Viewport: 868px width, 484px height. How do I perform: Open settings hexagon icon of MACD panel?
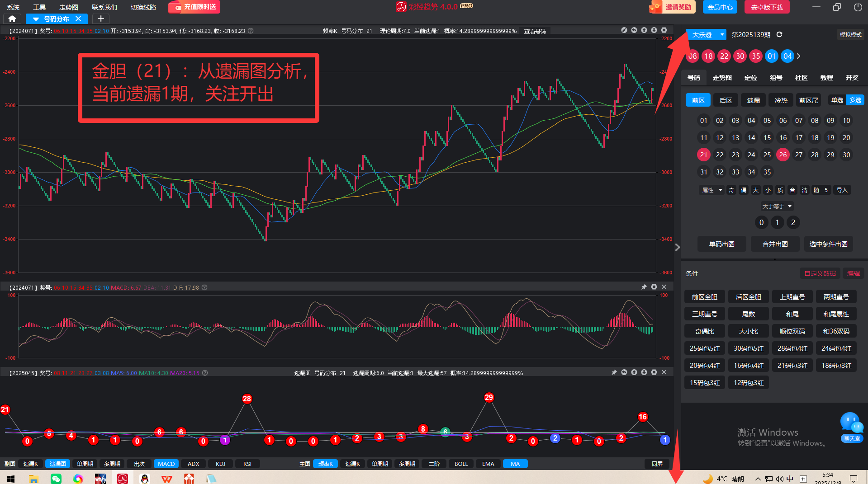pyautogui.click(x=654, y=287)
